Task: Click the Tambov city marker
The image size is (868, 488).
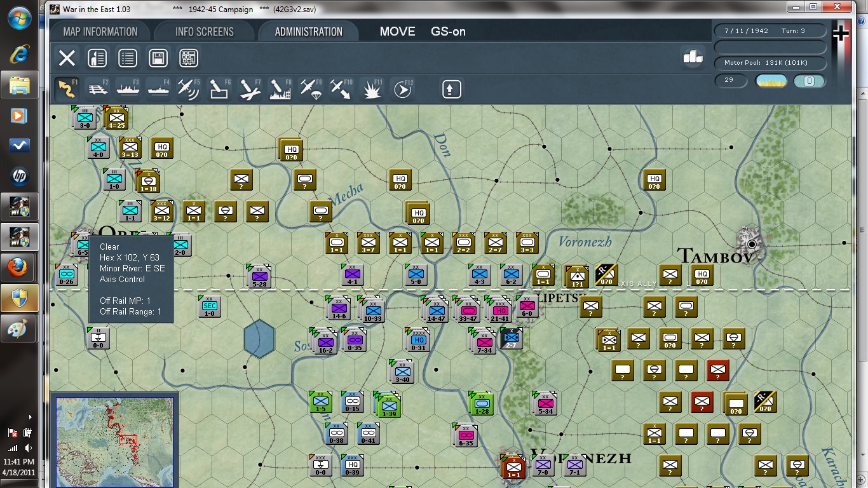Action: click(x=752, y=243)
